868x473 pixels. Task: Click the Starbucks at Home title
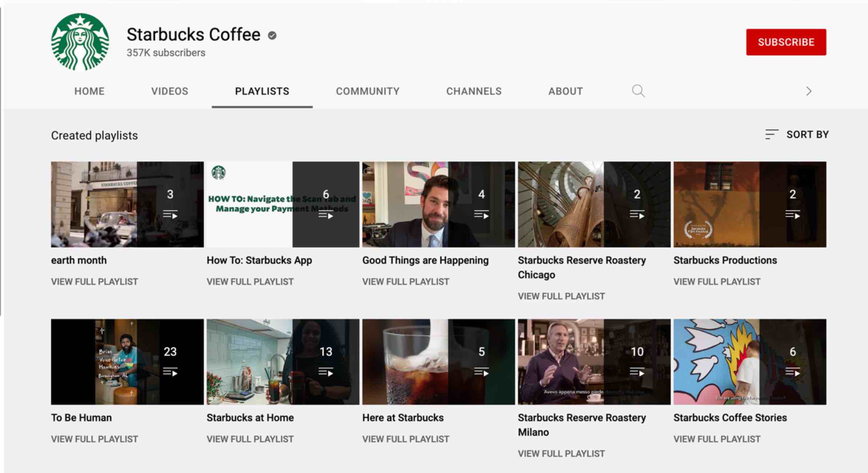[x=250, y=418]
